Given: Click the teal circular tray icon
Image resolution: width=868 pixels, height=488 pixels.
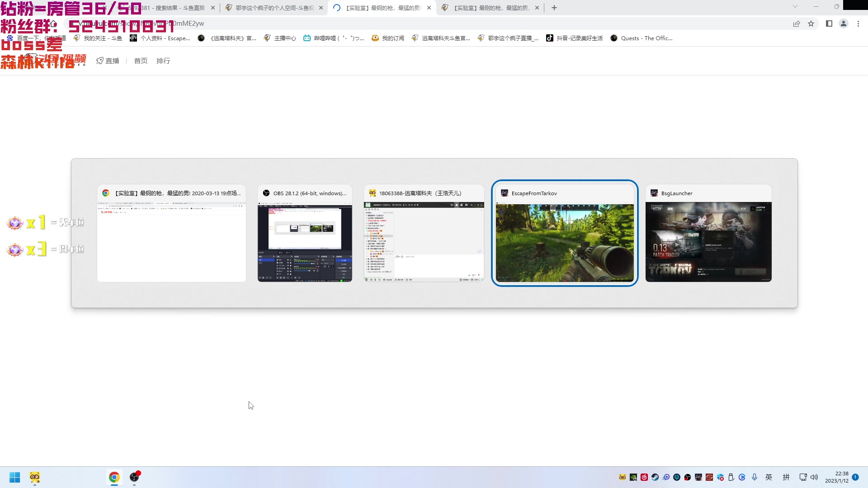Looking at the screenshot, I should pyautogui.click(x=677, y=477).
